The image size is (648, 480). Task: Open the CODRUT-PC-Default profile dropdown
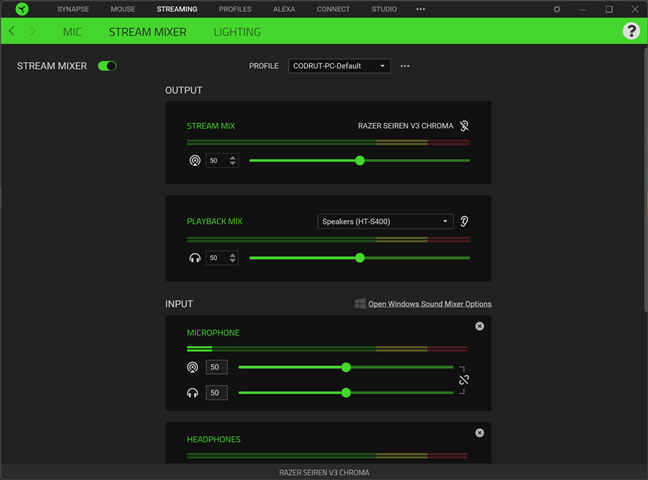point(339,66)
